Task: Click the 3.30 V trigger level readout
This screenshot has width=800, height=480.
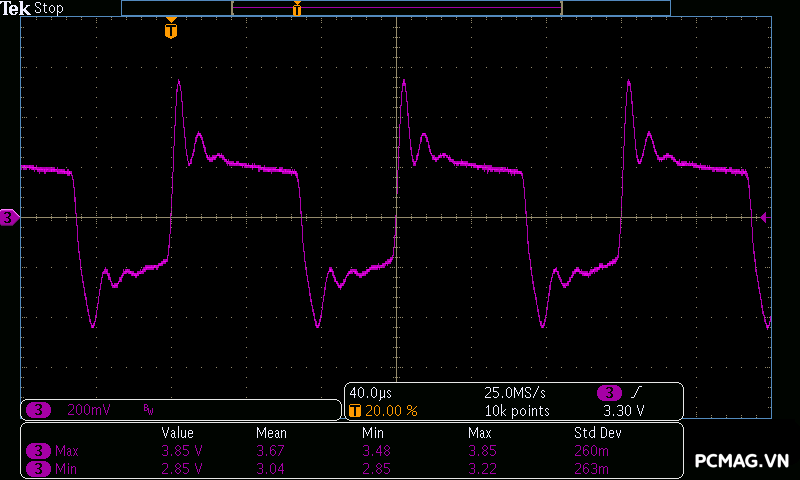Action: (623, 410)
